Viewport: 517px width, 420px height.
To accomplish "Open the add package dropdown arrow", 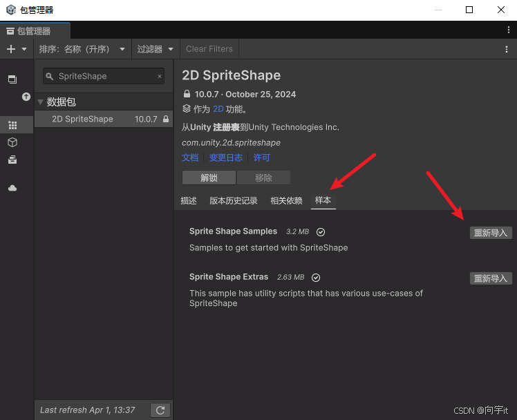I will pos(24,49).
